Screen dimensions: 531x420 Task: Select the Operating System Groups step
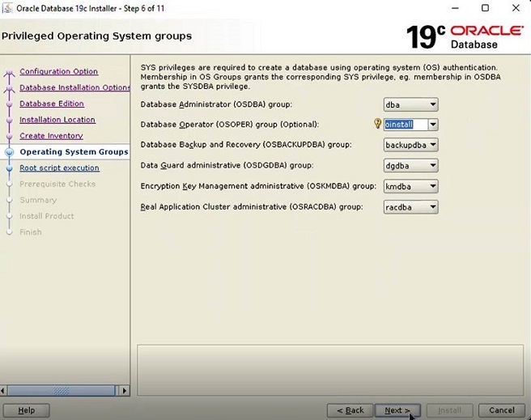(x=74, y=151)
